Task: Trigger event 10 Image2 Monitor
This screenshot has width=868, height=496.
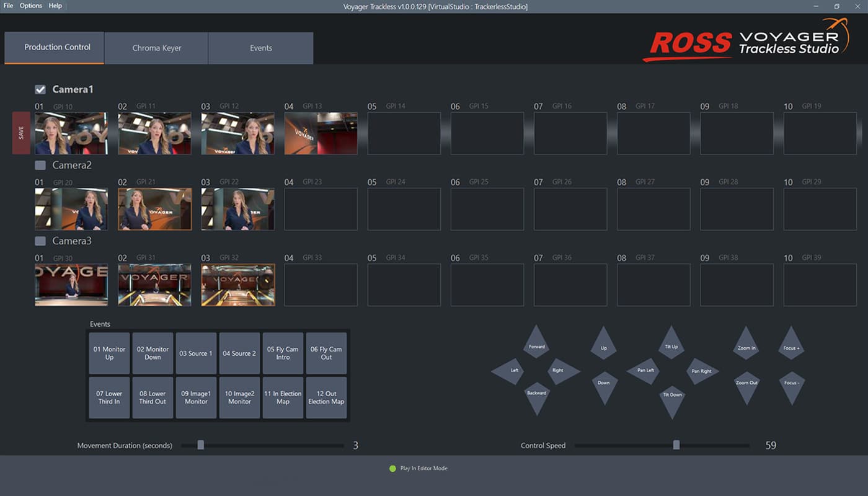Action: [239, 397]
